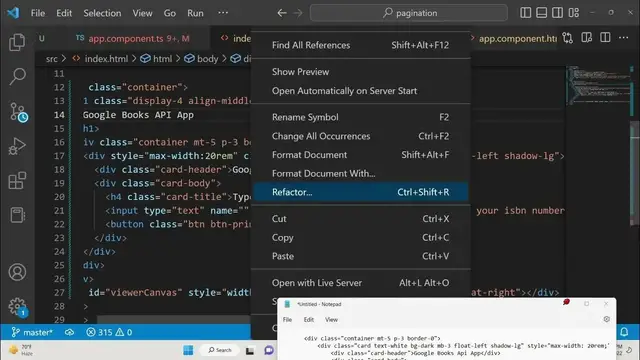Open Notepad File menu
Viewport: 640px width, 360px height.
click(287, 320)
